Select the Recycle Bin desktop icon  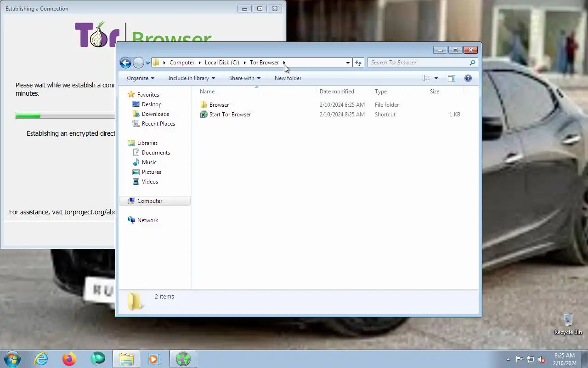[x=568, y=324]
